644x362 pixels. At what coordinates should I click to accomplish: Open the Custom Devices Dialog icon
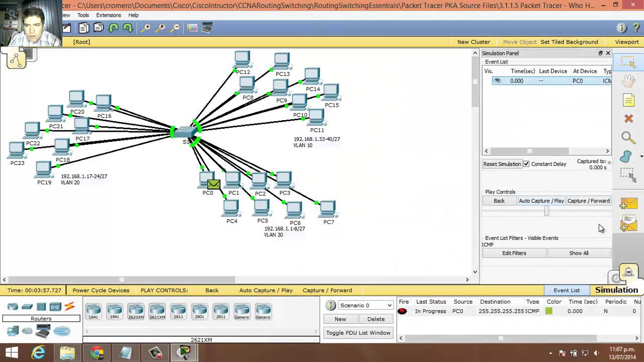(207, 28)
